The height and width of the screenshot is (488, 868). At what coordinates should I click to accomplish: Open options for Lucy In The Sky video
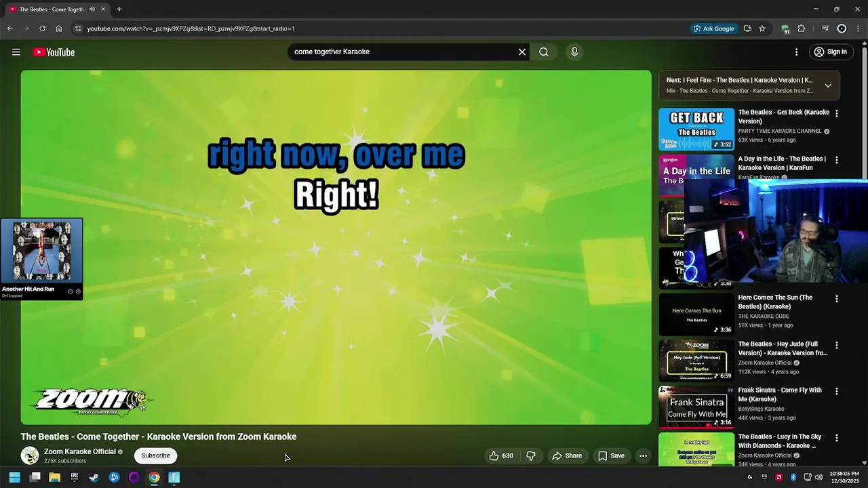tap(836, 438)
